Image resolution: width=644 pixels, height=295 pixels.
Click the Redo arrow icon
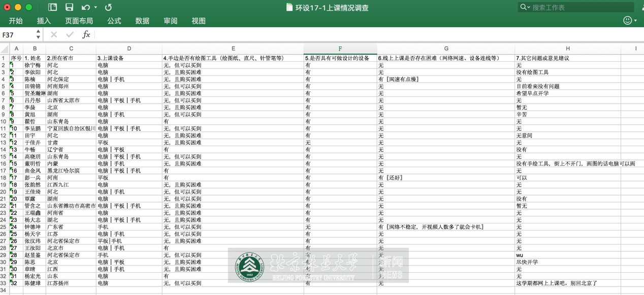click(108, 8)
